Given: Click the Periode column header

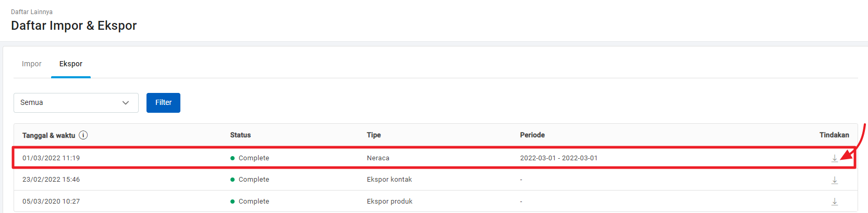Looking at the screenshot, I should tap(532, 135).
